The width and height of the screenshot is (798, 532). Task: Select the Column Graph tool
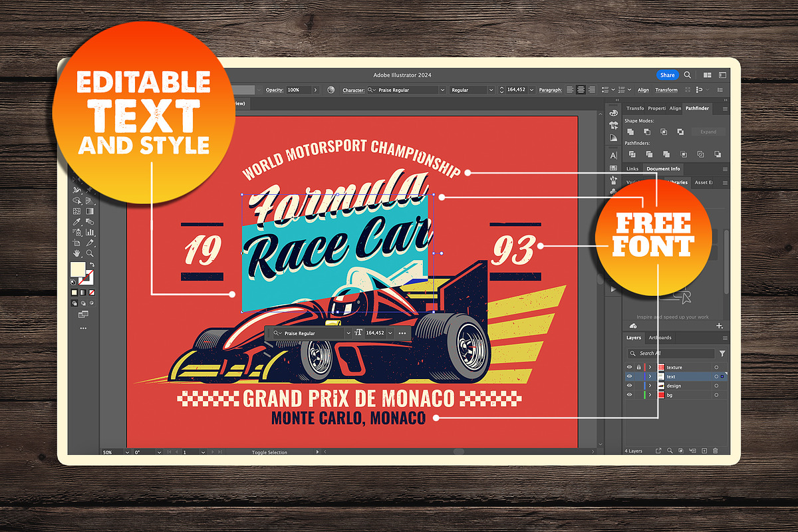(90, 232)
